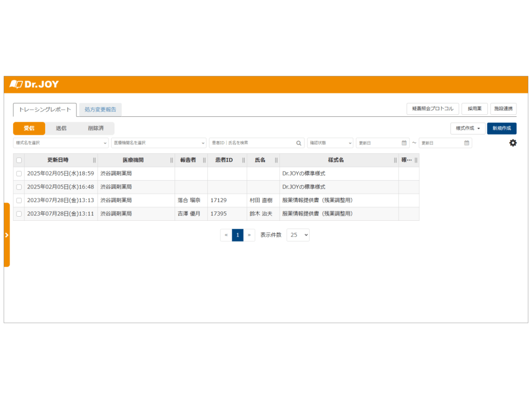Click the 新規作成 button

click(501, 128)
